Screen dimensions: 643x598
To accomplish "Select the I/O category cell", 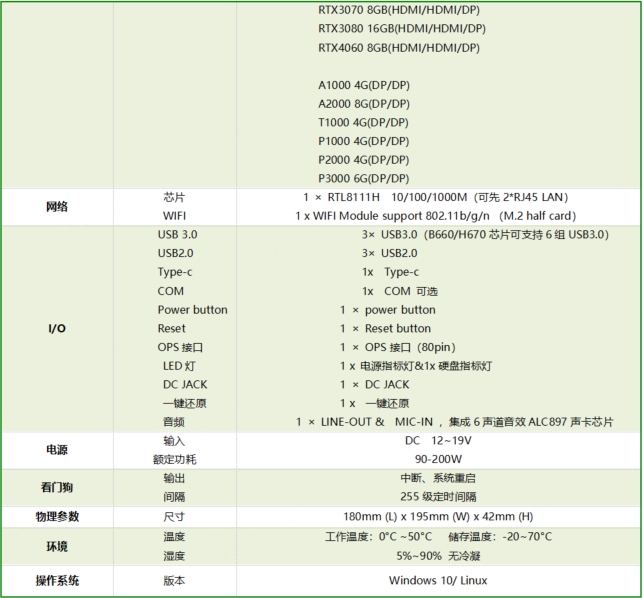I will (57, 329).
